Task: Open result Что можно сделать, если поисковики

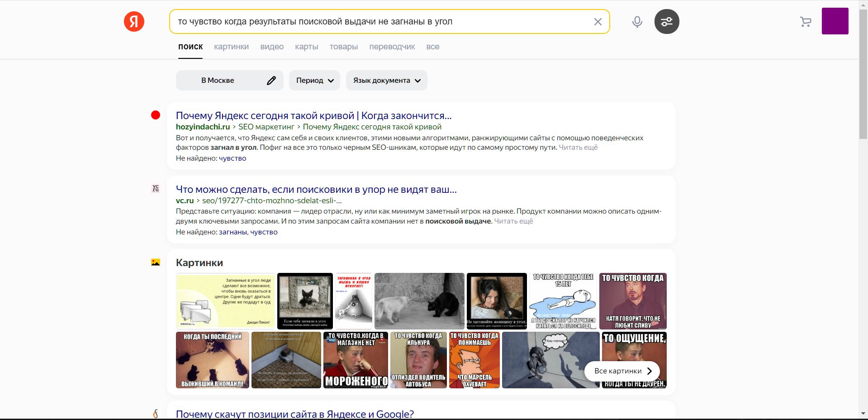Action: 316,189
